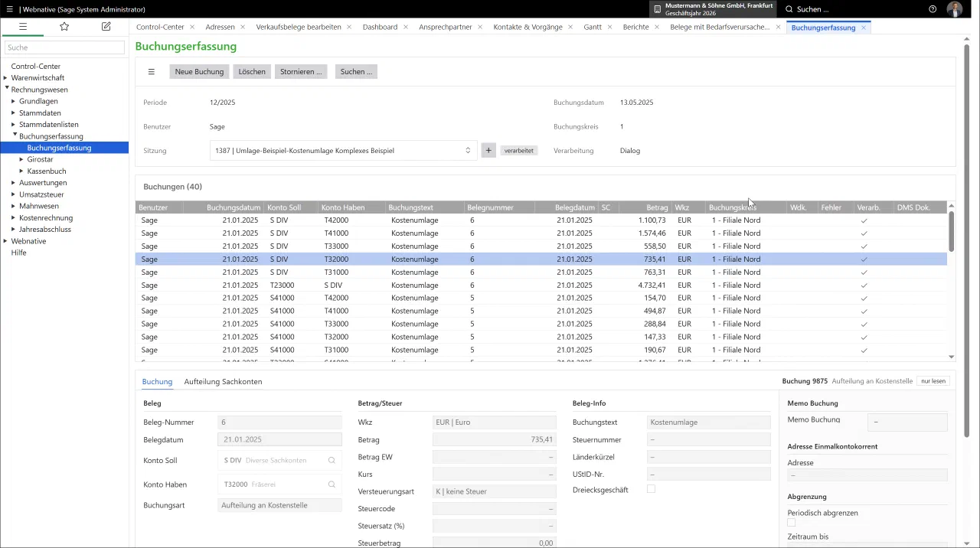980x548 pixels.
Task: Expand the Girostar tree node
Action: (21, 160)
